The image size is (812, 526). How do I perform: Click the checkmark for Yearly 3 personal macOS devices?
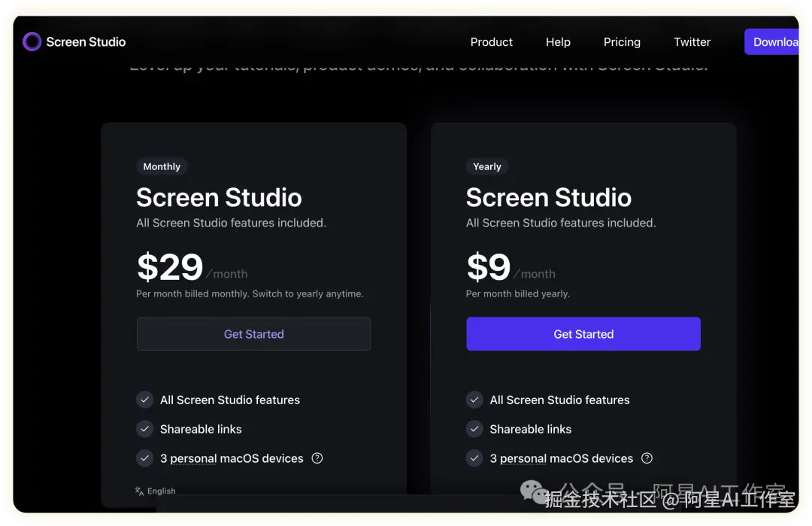coord(474,458)
